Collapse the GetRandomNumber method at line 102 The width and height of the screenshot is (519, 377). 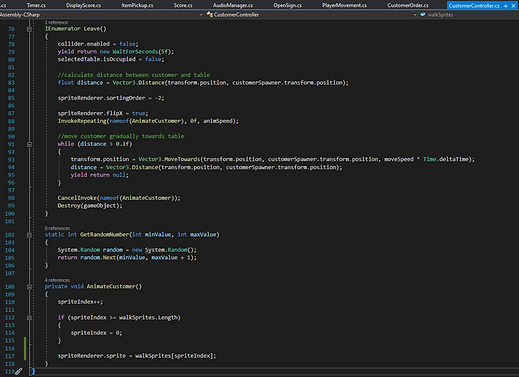(29, 235)
